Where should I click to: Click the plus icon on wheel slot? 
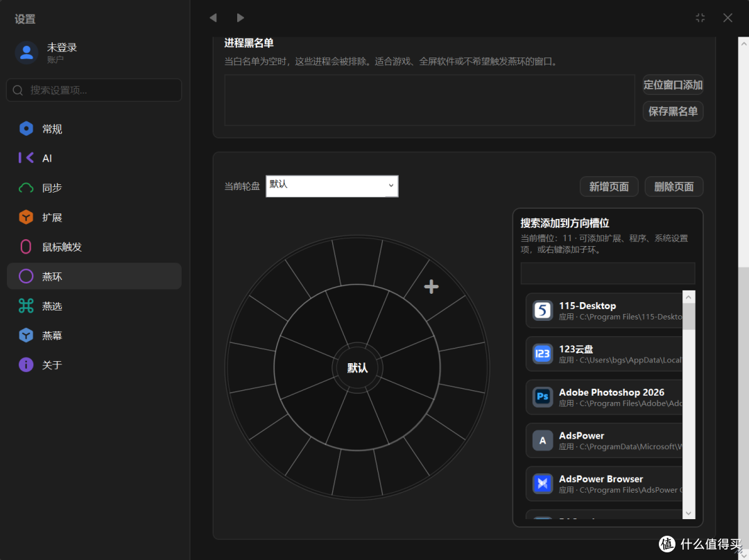[x=431, y=286]
